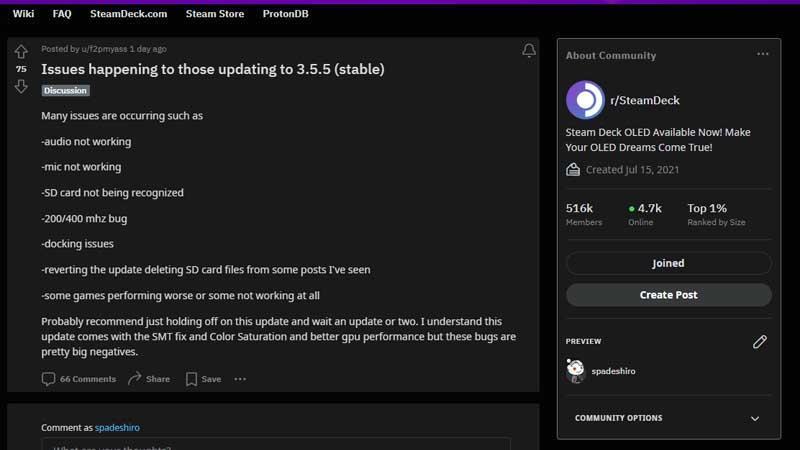Select the Discussion flair tag
Viewport: 800px width, 450px height.
[x=65, y=91]
